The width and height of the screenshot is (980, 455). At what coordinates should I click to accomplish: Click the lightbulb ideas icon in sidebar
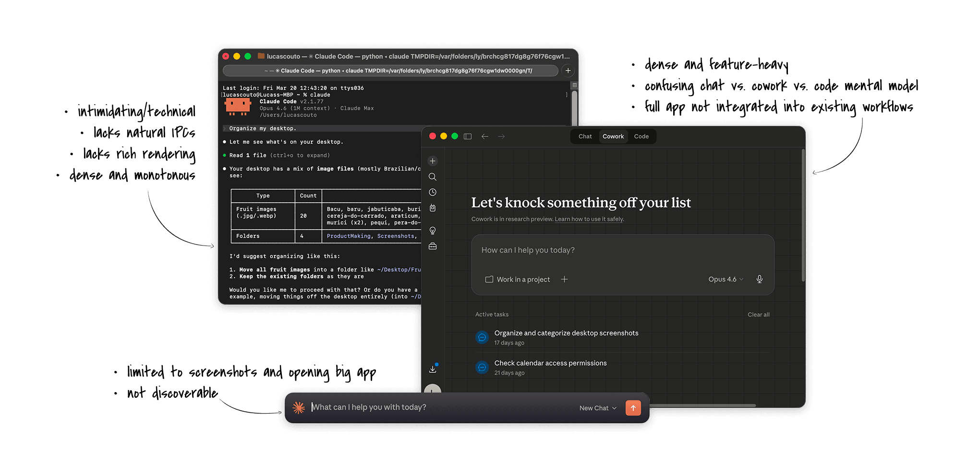433,231
